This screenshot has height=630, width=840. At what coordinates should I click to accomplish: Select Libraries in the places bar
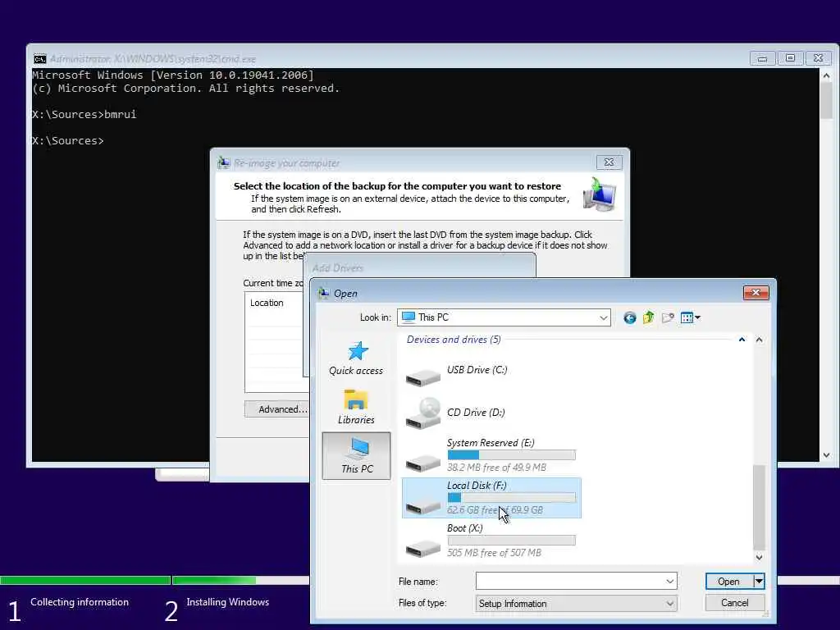click(x=356, y=407)
